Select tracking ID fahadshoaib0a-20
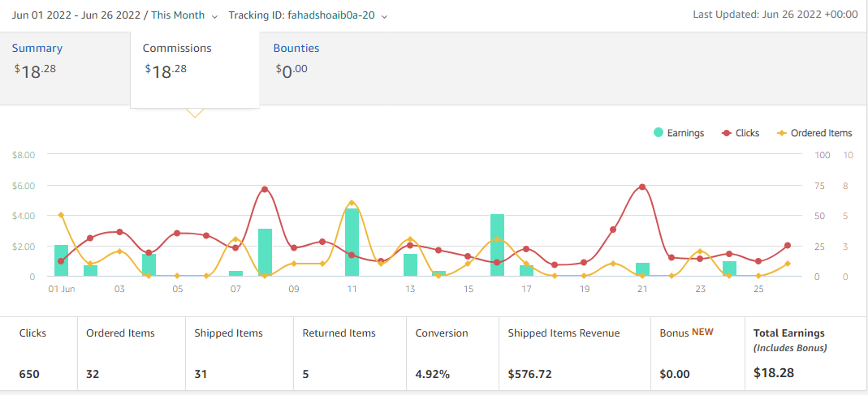Screen dimensions: 868x395 [331, 15]
